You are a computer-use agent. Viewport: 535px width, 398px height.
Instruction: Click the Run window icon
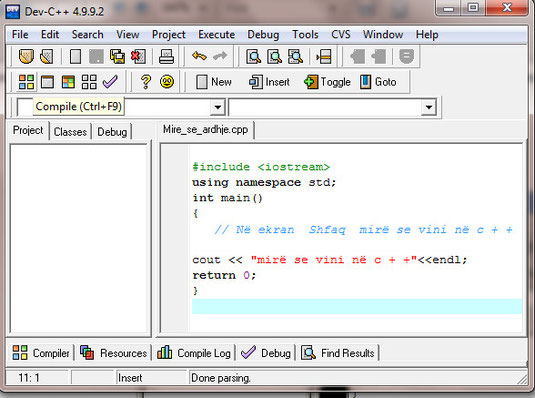pos(47,82)
